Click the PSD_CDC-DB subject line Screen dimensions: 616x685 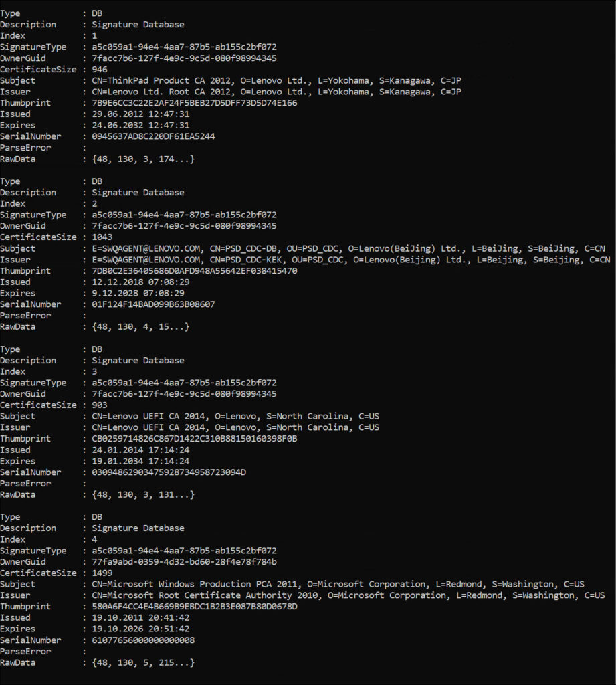tap(350, 249)
